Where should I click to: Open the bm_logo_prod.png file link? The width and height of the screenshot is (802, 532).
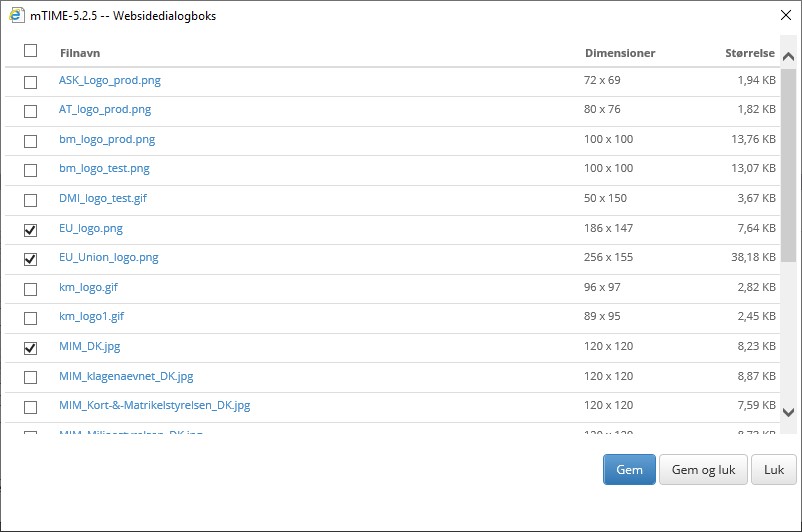107,139
